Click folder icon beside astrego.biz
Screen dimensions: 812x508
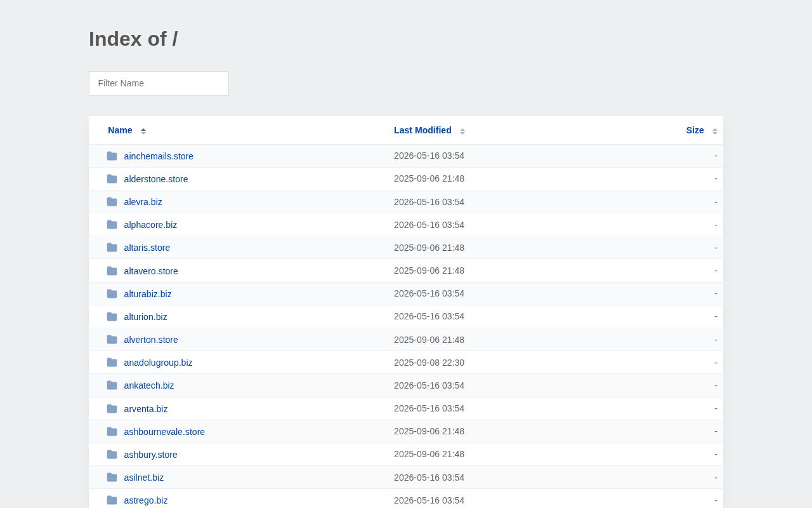(x=112, y=500)
